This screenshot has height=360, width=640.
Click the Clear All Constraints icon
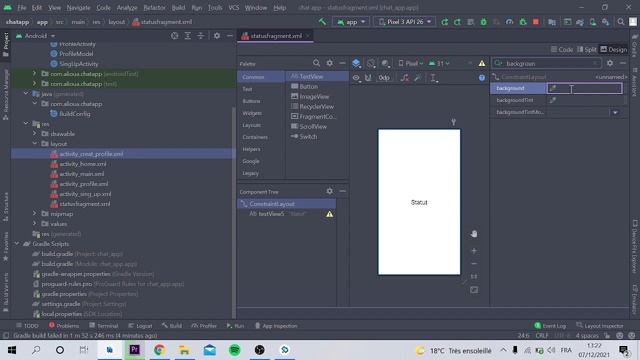coord(404,78)
